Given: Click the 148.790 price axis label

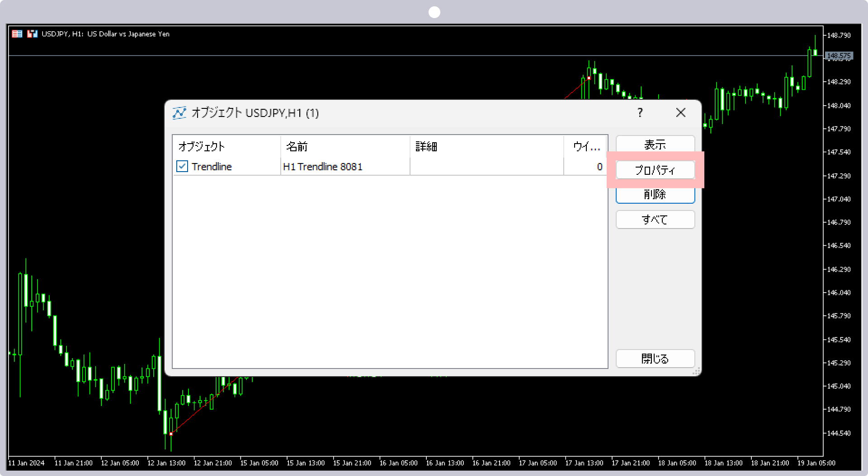Looking at the screenshot, I should pos(839,35).
